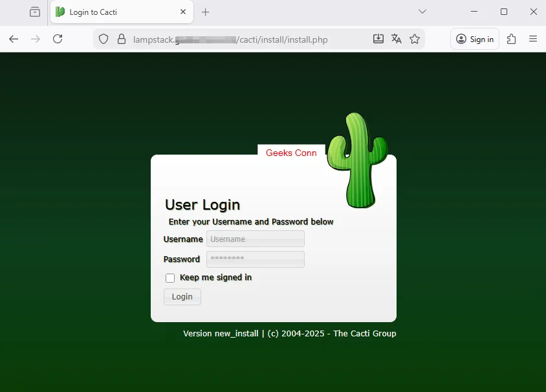Reload the page with the refresh icon
546x392 pixels.
[x=58, y=39]
